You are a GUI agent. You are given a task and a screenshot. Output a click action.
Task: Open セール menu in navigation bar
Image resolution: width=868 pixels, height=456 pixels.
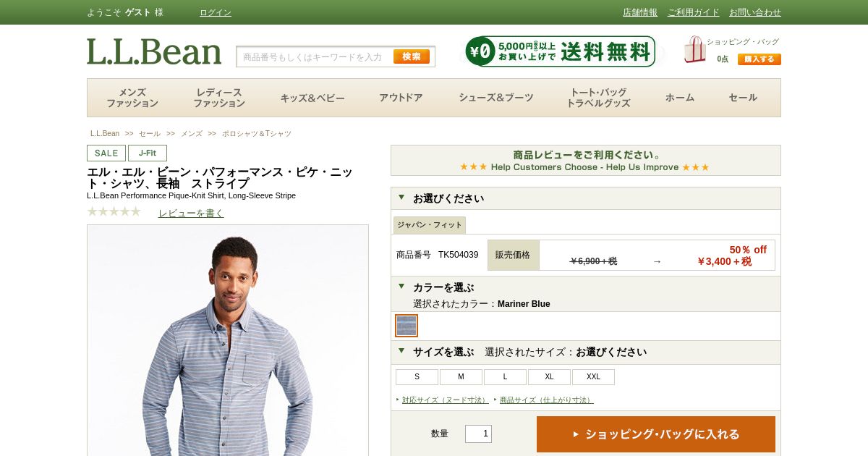[743, 98]
